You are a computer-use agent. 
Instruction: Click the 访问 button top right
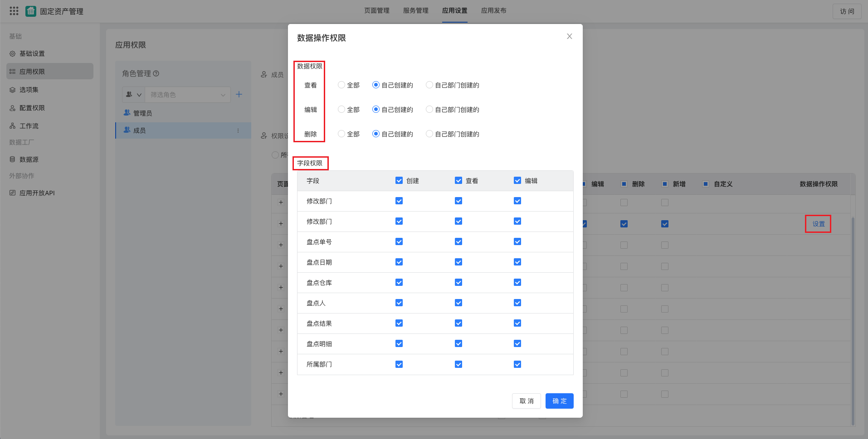tap(847, 11)
